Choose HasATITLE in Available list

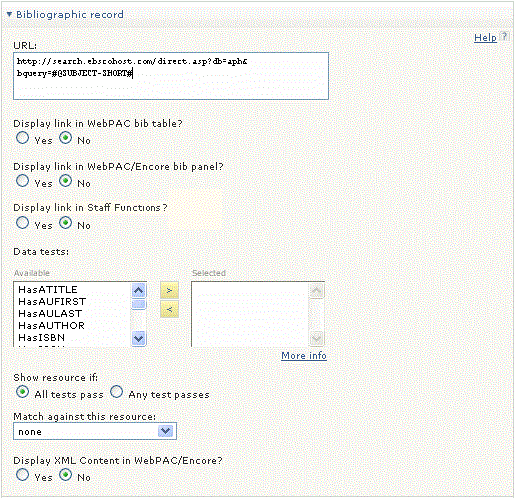click(48, 289)
